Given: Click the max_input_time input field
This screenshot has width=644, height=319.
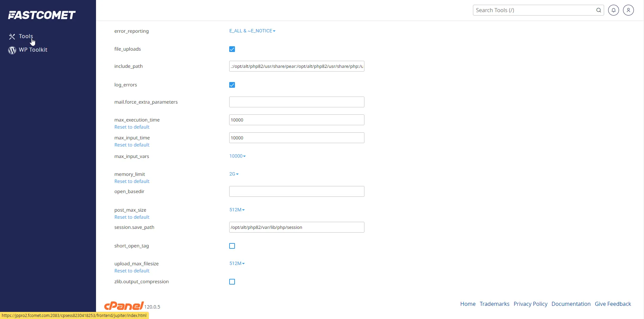Looking at the screenshot, I should pos(297,138).
